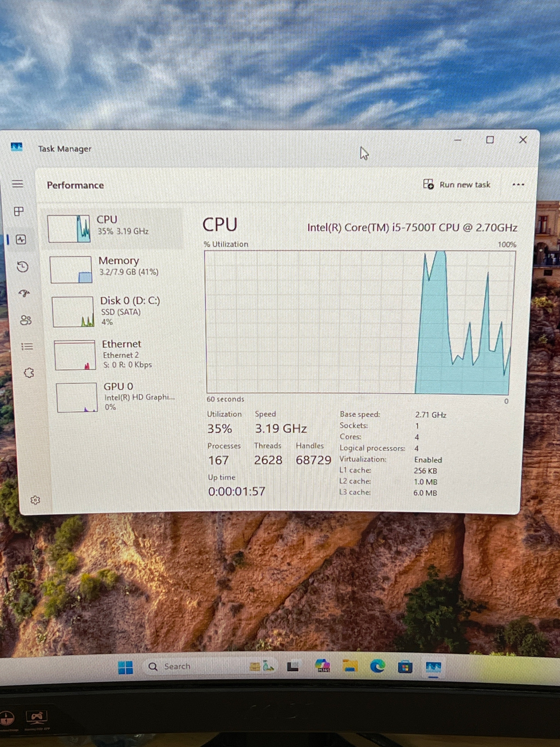Viewport: 560px width, 747px height.
Task: Click the Threads count 2628
Action: point(268,460)
